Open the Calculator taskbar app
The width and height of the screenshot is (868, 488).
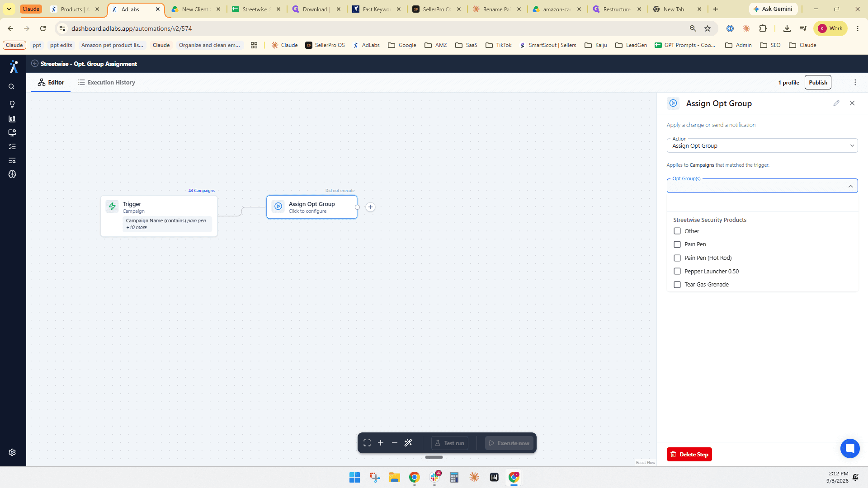[x=454, y=477]
